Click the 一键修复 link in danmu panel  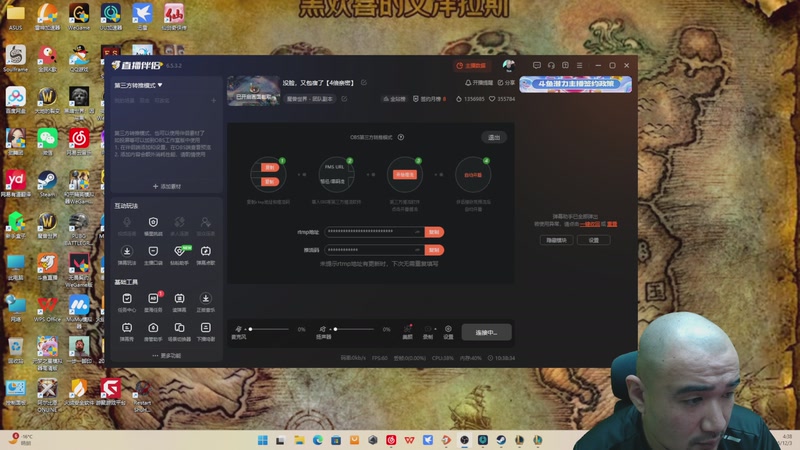[x=590, y=224]
